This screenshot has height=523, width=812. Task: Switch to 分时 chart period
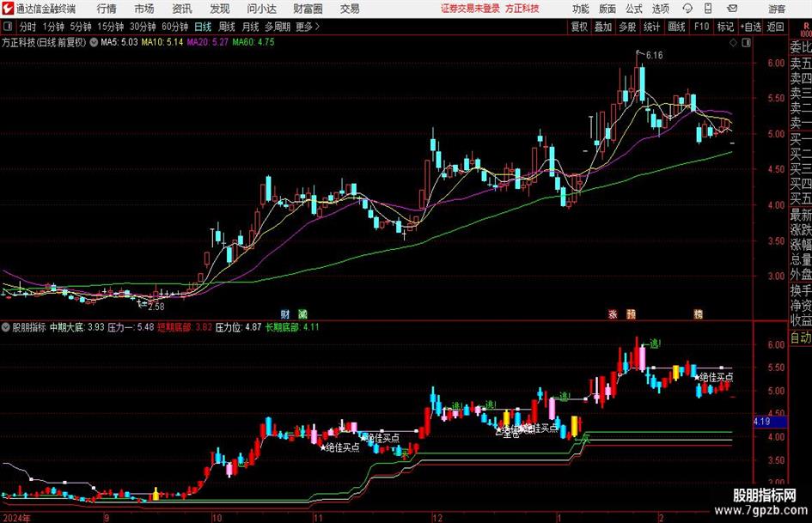28,27
